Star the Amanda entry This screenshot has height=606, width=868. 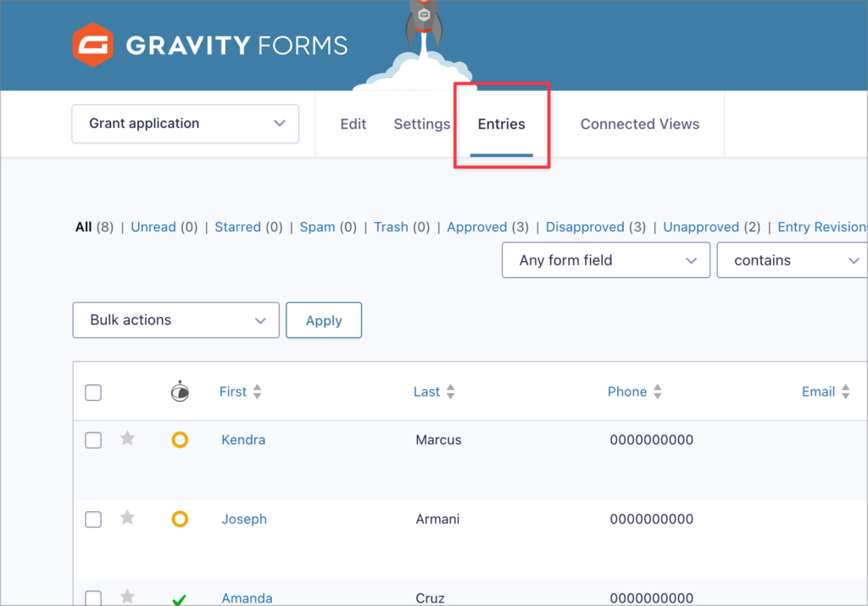[x=127, y=597]
